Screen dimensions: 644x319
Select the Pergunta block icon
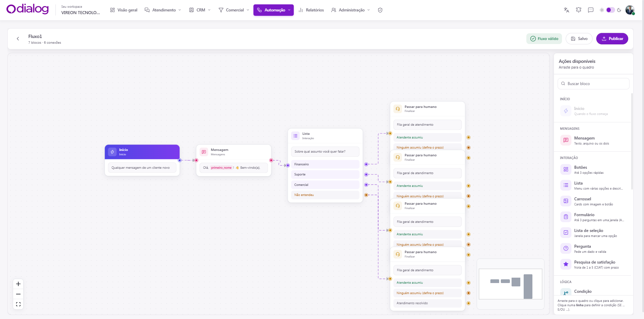[566, 248]
